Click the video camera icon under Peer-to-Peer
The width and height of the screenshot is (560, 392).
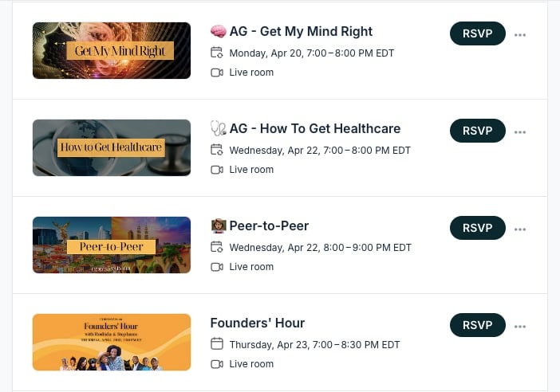[216, 267]
